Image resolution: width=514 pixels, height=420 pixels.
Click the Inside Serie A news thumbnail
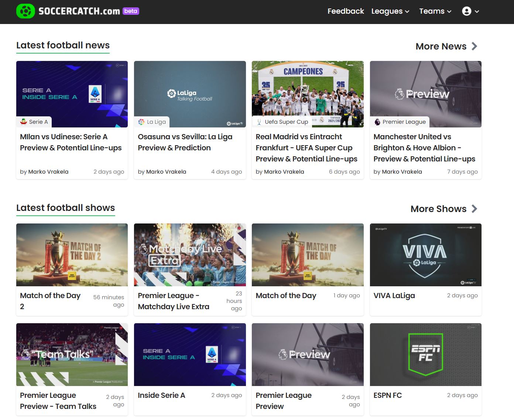point(72,94)
